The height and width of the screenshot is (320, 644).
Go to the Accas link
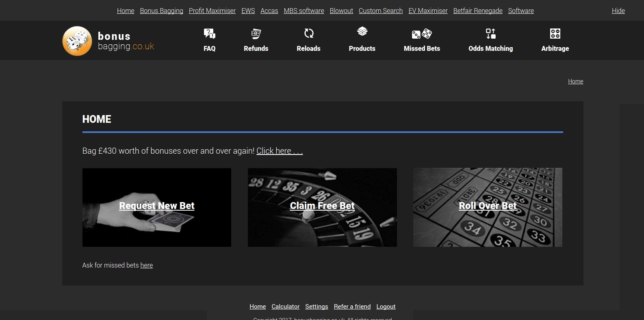[269, 11]
